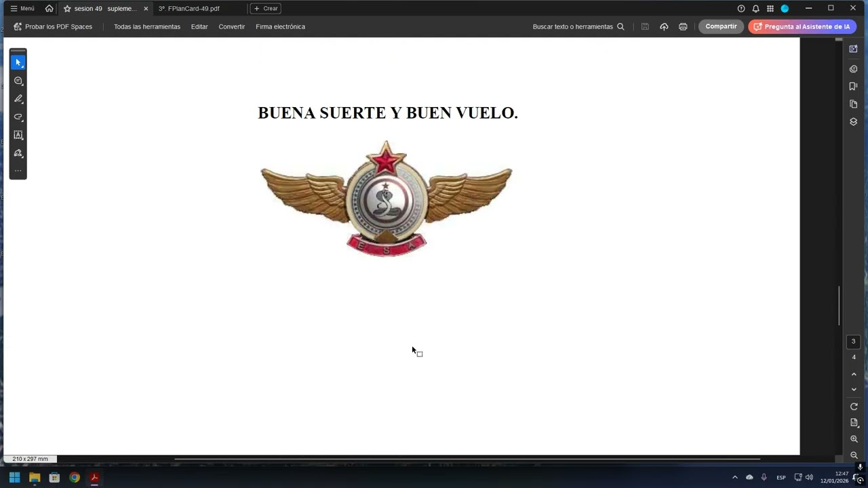Screen dimensions: 868x488
Task: Open the Editar menu
Action: [x=199, y=26]
